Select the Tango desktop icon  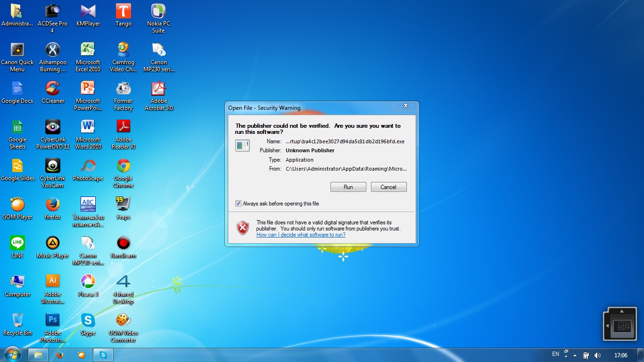124,16
